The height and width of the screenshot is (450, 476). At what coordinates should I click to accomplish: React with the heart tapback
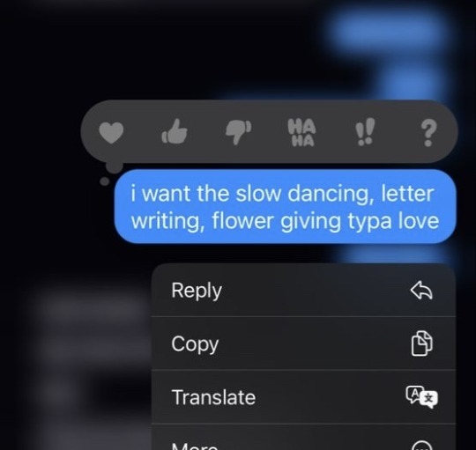[x=111, y=132]
